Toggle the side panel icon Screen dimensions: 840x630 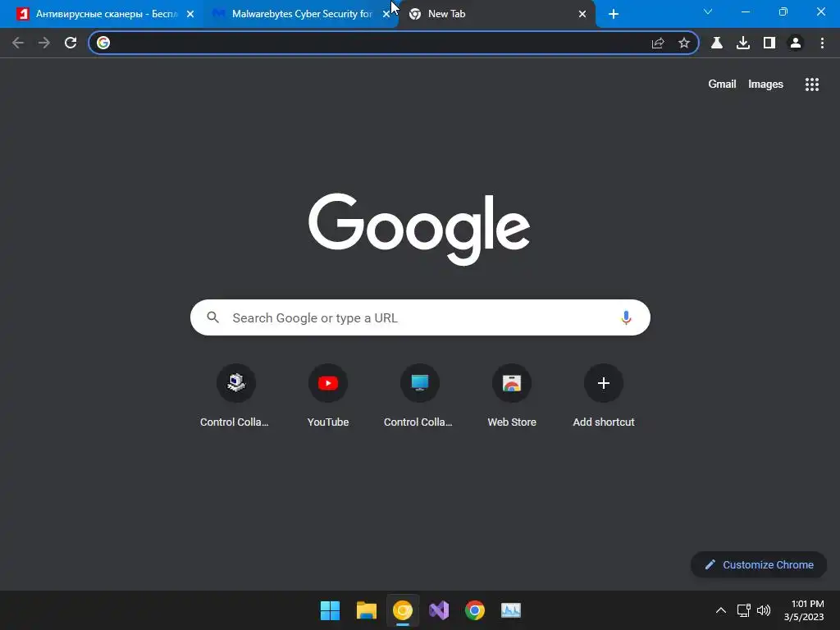pos(769,43)
